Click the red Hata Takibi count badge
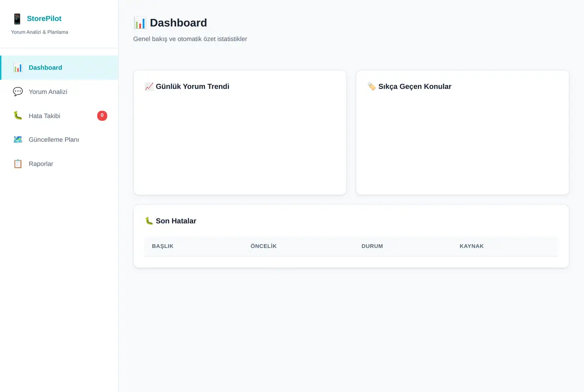 pos(102,116)
